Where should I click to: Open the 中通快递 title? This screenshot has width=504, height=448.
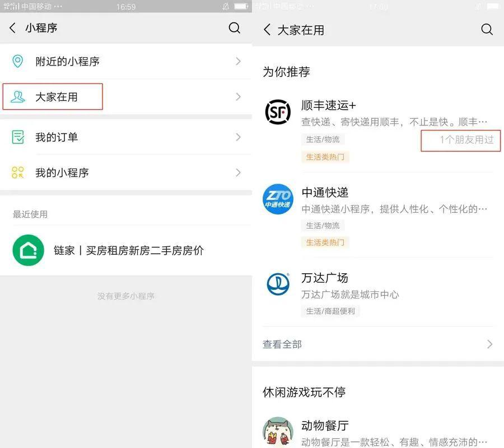tap(325, 193)
